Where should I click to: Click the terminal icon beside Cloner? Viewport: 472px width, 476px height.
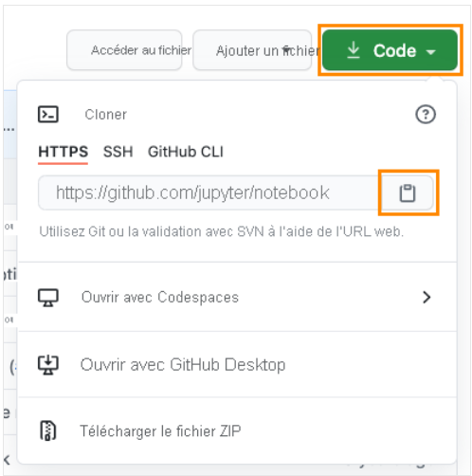48,114
